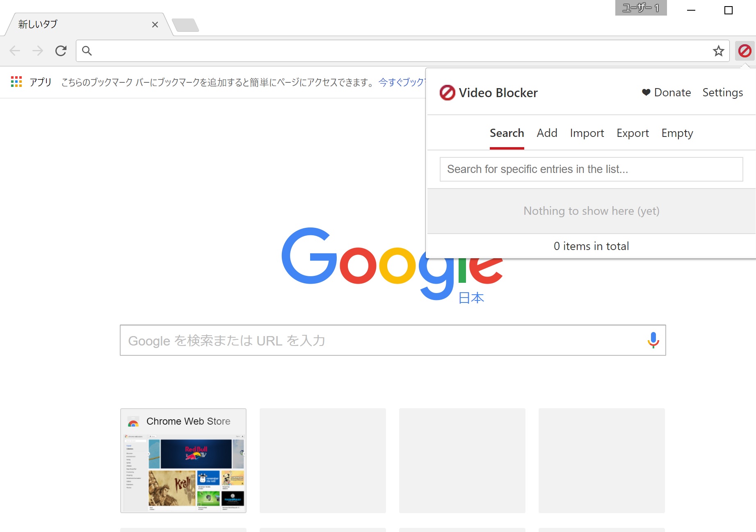The image size is (756, 532).
Task: Open the Chrome Web Store thumbnail
Action: [183, 460]
